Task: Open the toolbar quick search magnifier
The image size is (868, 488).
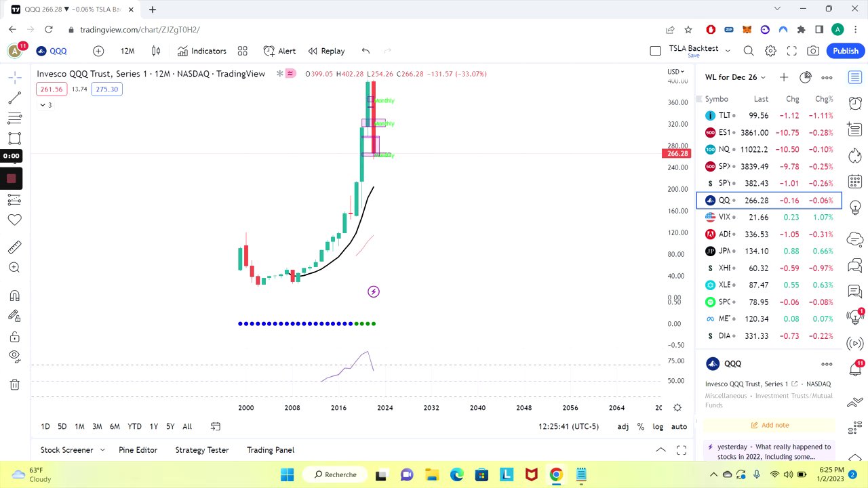Action: tap(749, 51)
